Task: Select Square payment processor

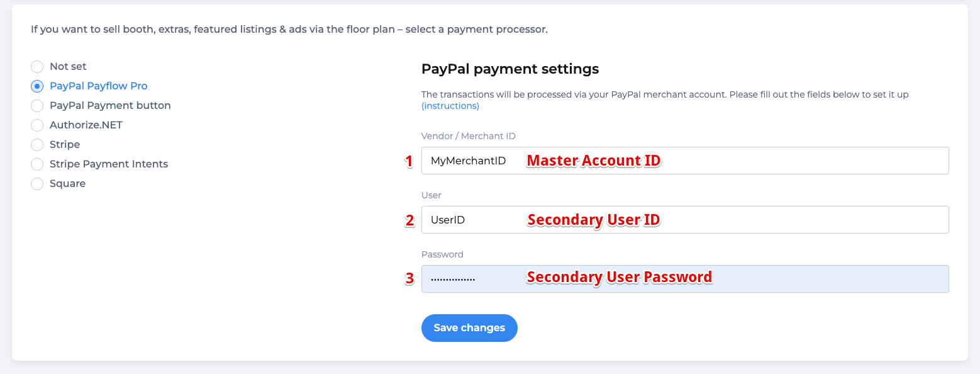Action: click(36, 183)
